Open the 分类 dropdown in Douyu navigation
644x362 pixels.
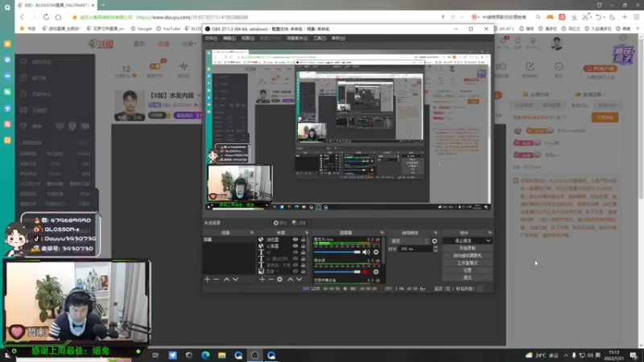click(189, 43)
